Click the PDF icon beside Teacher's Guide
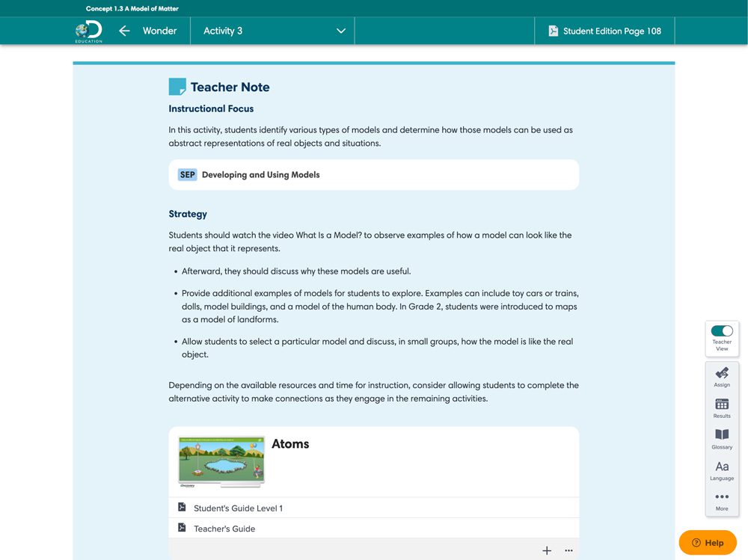This screenshot has height=560, width=748. 182,528
